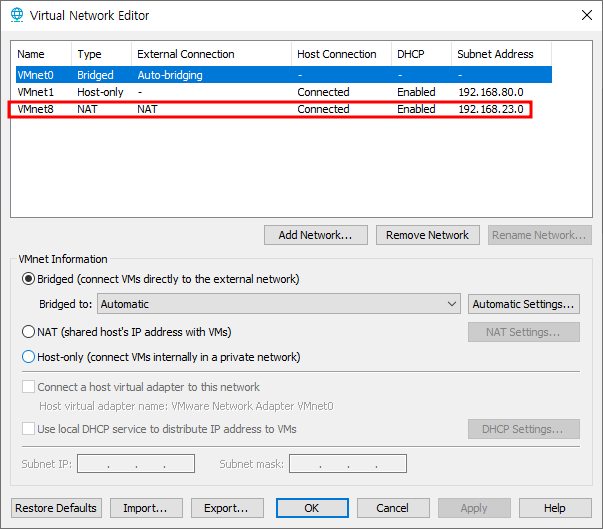Open DHCP Settings
Screen dimensions: 603x529
[524, 429]
